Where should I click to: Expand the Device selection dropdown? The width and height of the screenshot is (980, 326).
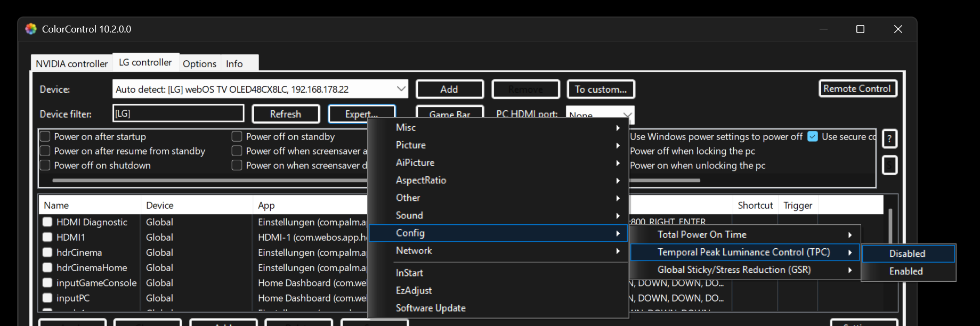tap(401, 89)
